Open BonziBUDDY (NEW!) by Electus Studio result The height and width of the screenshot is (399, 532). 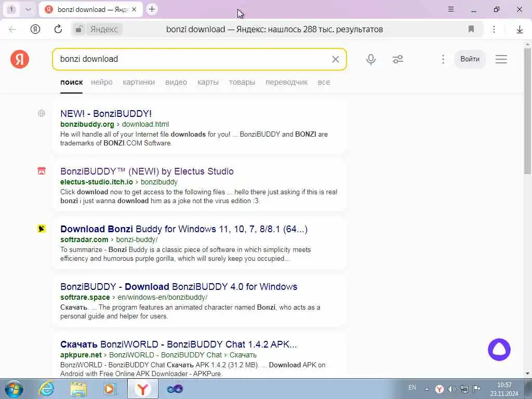[x=147, y=171]
